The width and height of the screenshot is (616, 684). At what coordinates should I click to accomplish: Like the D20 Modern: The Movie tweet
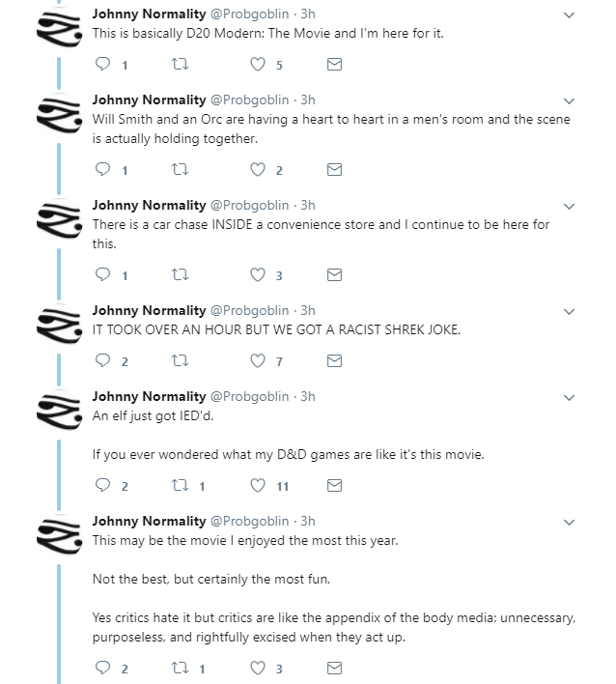click(258, 64)
